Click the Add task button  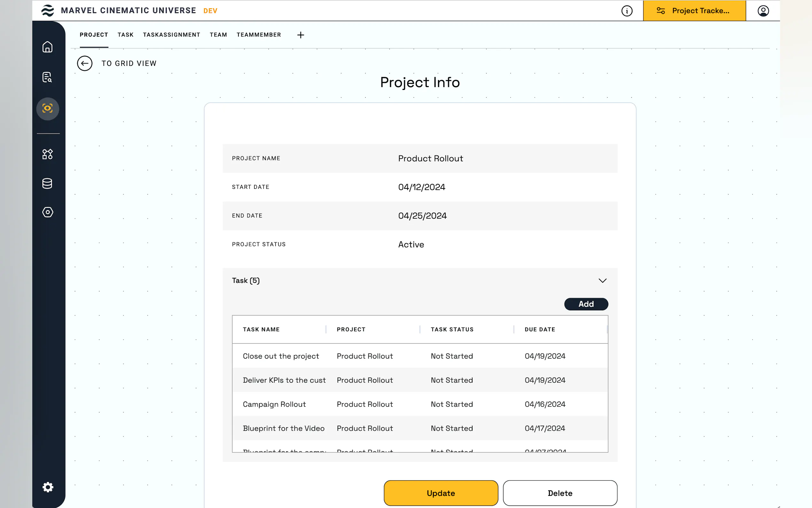tap(586, 304)
